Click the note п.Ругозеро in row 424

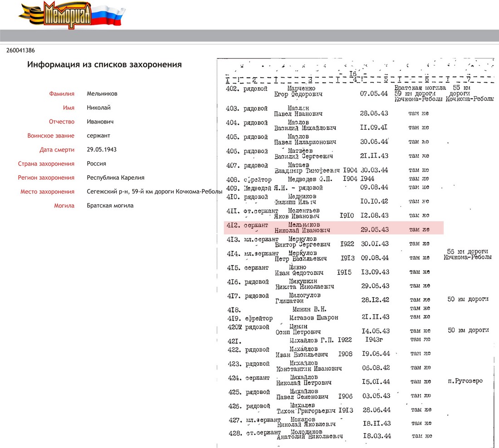[x=465, y=381]
